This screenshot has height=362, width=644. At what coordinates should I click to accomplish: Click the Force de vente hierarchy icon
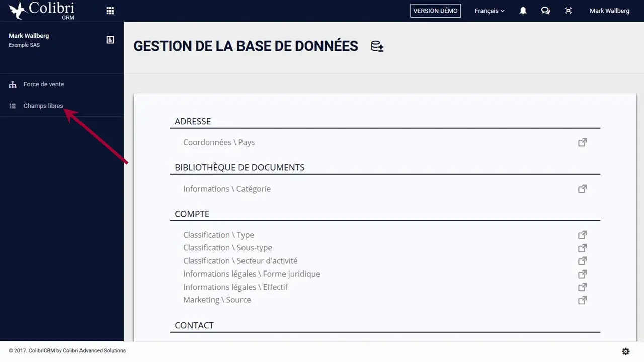(13, 85)
